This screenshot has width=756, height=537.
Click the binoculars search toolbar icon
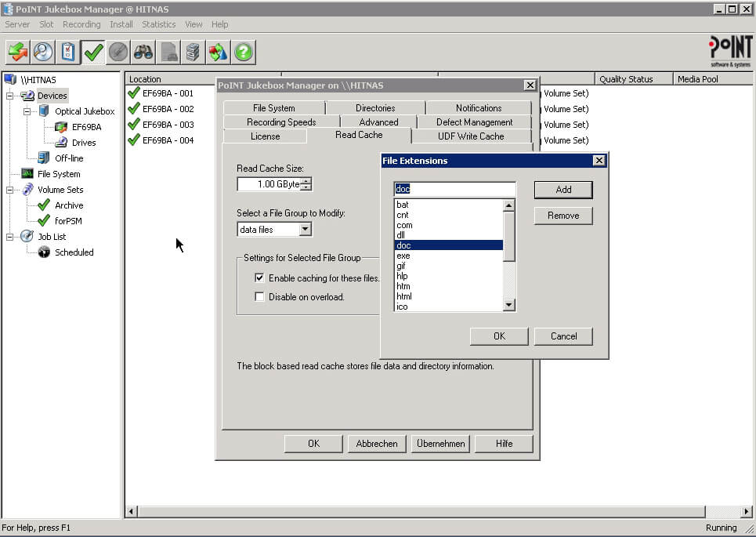click(143, 52)
